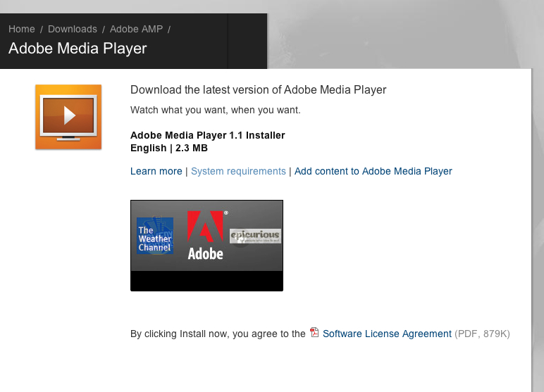Click the Adobe Media Player page title
Viewport: 544px width, 392px height.
pyautogui.click(x=78, y=49)
